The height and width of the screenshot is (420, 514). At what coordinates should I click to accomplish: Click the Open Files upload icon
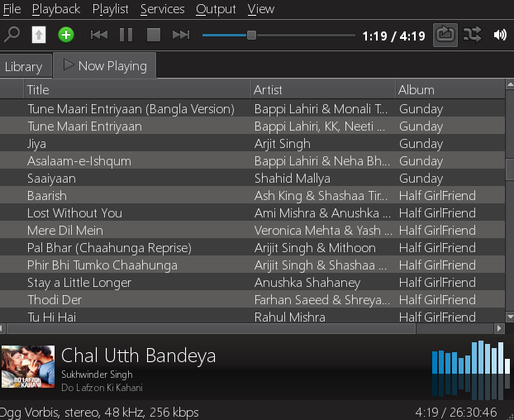point(39,35)
